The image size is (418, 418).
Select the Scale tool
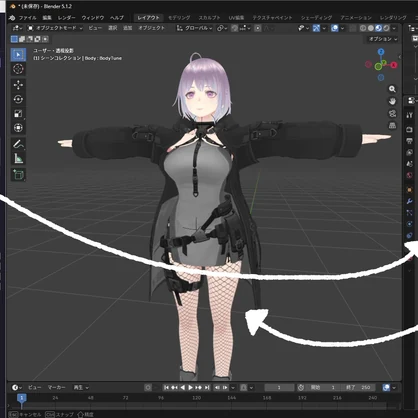(x=18, y=114)
